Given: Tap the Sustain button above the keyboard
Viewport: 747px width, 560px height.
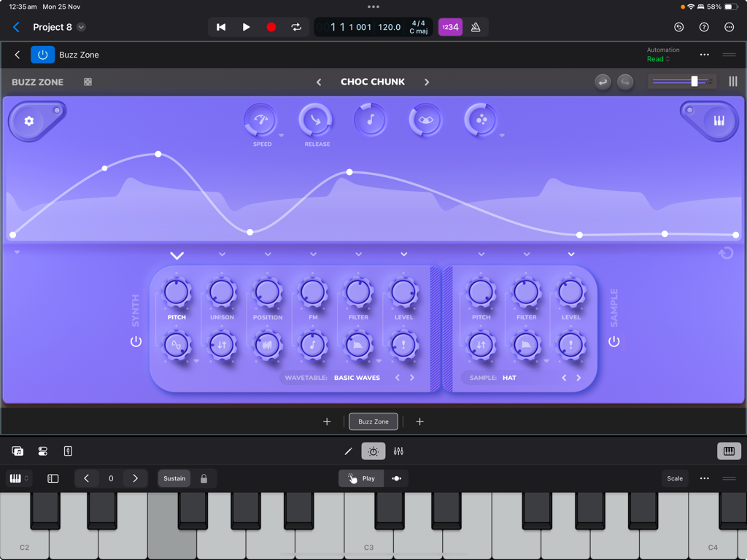Looking at the screenshot, I should click(174, 478).
